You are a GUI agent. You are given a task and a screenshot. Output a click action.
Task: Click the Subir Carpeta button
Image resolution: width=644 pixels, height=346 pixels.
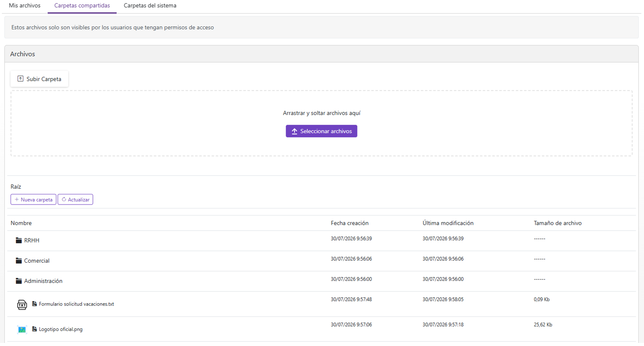coord(39,79)
